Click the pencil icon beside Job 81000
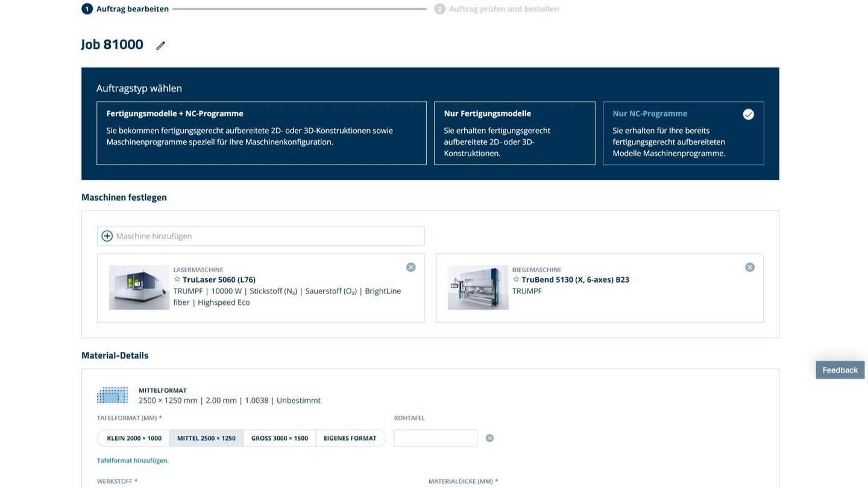Screen dimensions: 868x488 pyautogui.click(x=160, y=46)
